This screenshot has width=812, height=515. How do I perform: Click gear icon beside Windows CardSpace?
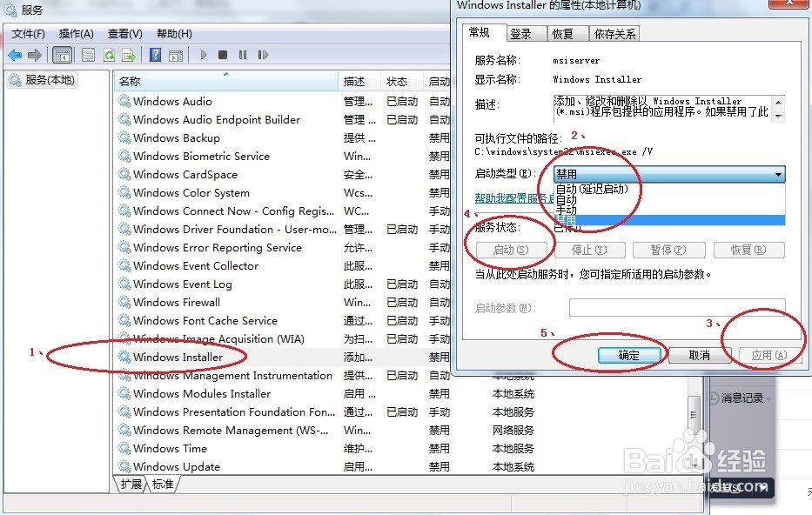coord(124,174)
